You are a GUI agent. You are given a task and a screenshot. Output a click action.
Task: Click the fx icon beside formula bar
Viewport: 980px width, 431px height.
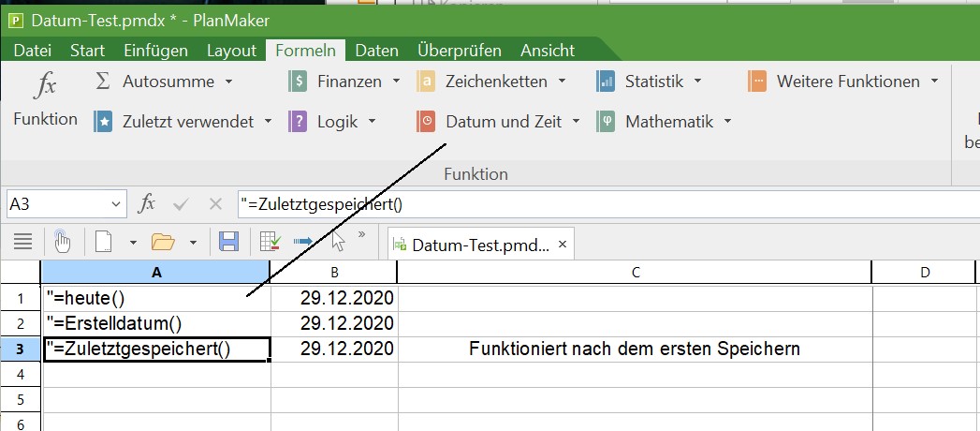(147, 203)
